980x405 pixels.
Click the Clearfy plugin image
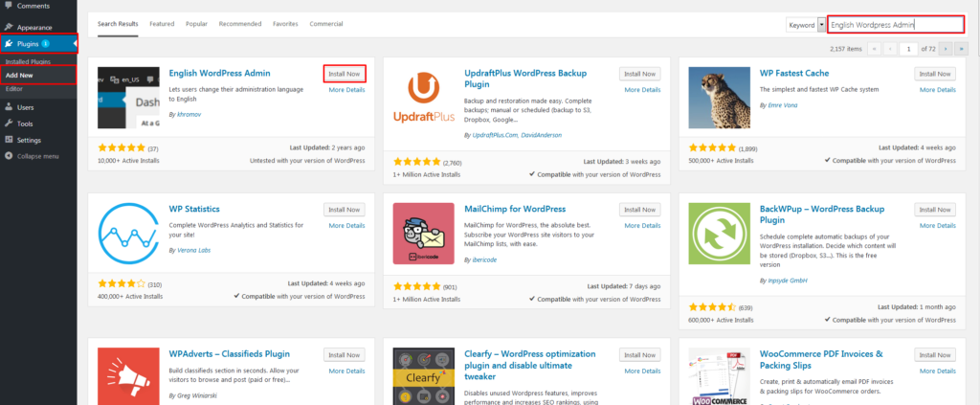point(424,377)
